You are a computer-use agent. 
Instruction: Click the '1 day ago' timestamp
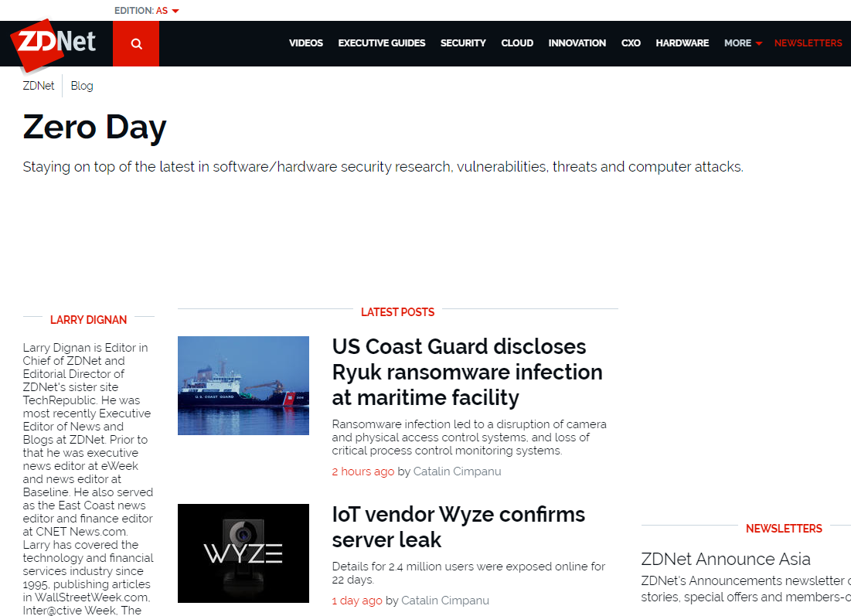[x=357, y=601]
